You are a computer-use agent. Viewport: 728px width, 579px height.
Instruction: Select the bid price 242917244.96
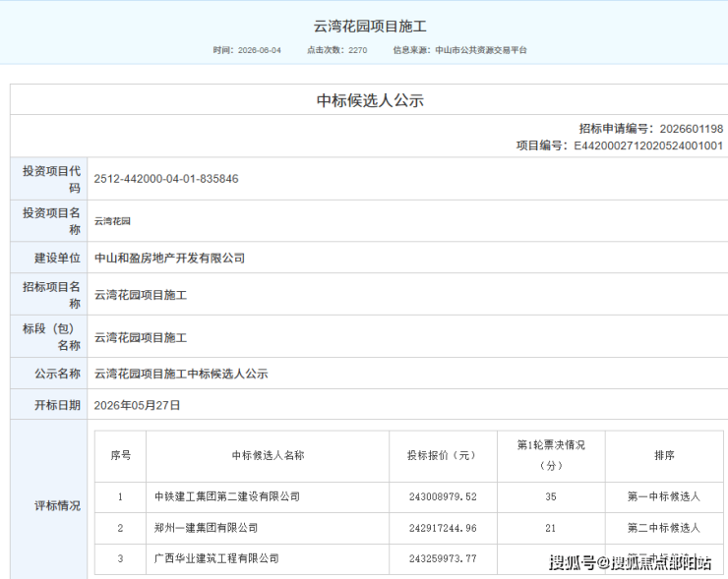click(x=443, y=528)
